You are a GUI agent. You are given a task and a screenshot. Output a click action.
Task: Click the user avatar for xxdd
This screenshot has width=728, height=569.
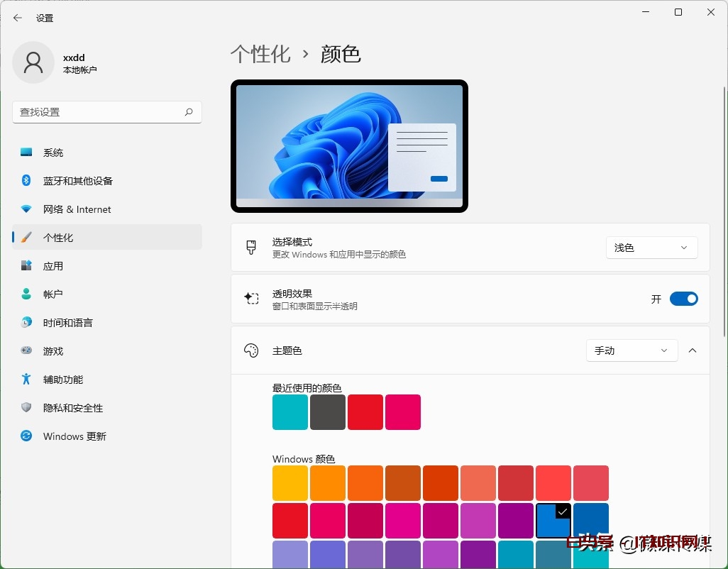click(x=33, y=62)
